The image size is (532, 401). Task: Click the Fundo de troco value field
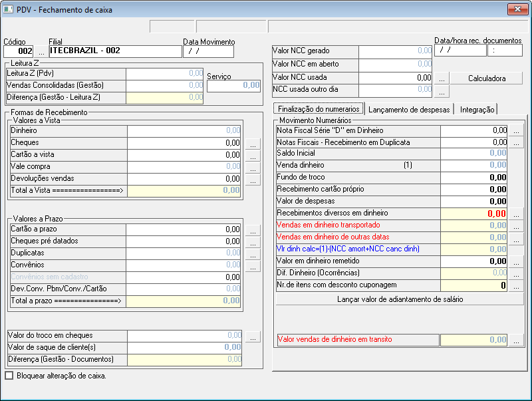[473, 178]
